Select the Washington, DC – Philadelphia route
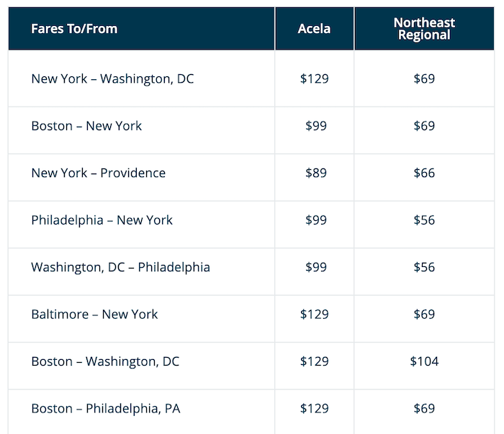 (120, 267)
